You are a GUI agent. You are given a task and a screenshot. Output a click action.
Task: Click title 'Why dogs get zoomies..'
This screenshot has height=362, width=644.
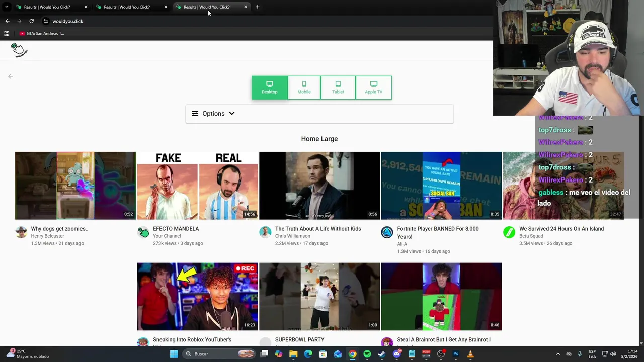click(x=59, y=229)
